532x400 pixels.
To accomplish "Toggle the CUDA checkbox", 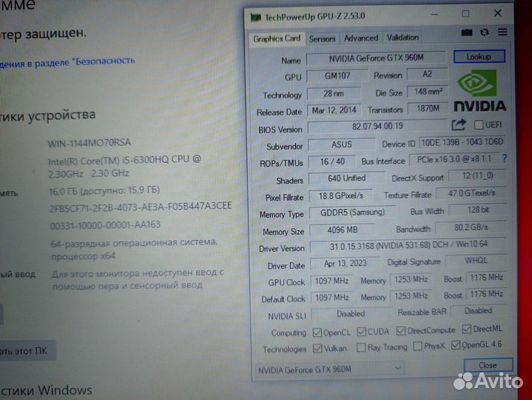I will pos(361,331).
